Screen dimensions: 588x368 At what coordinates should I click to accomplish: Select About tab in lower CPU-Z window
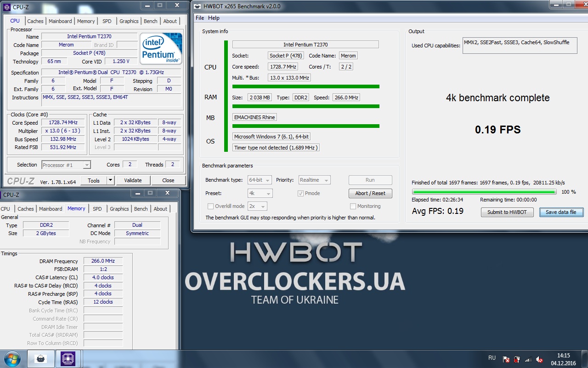(160, 209)
